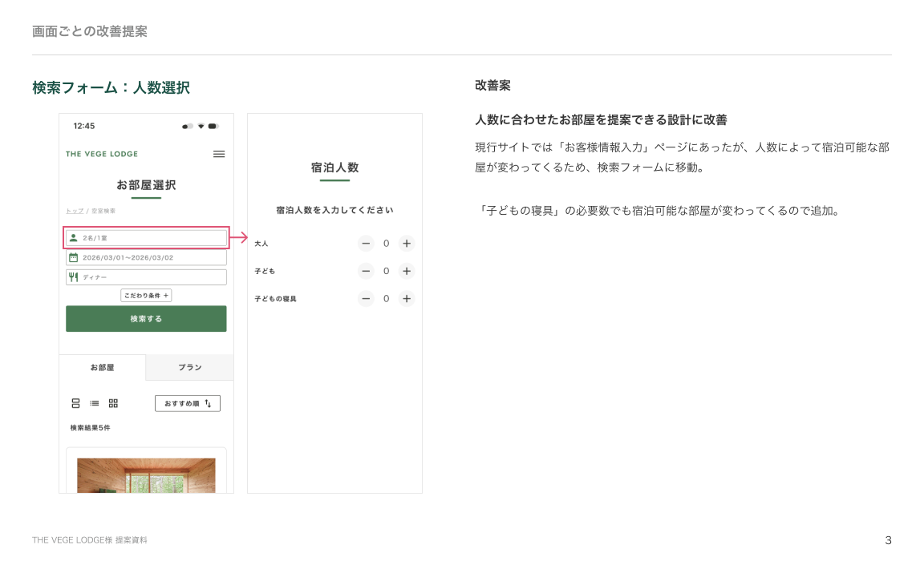
Task: Increase the 大人 count with plus
Action: (x=407, y=244)
